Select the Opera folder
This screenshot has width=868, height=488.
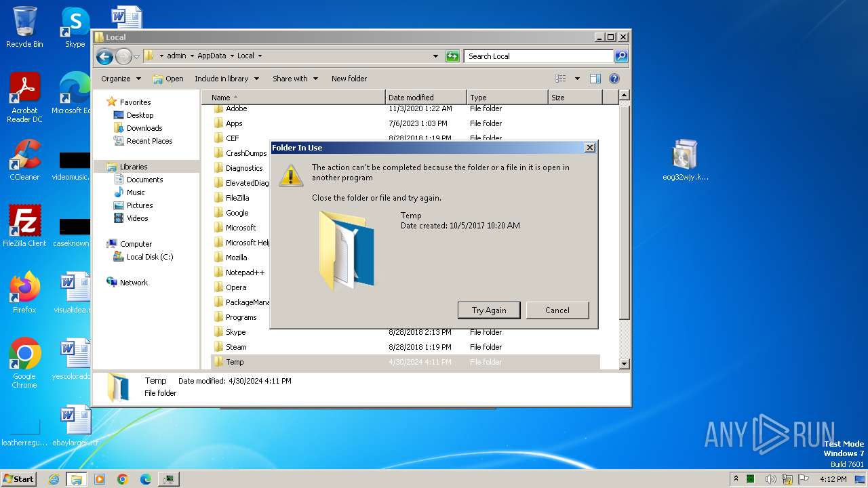(236, 287)
